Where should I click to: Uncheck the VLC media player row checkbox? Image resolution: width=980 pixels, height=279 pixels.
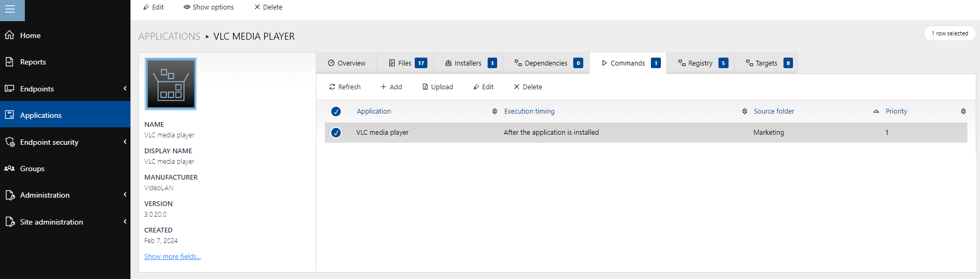[336, 133]
